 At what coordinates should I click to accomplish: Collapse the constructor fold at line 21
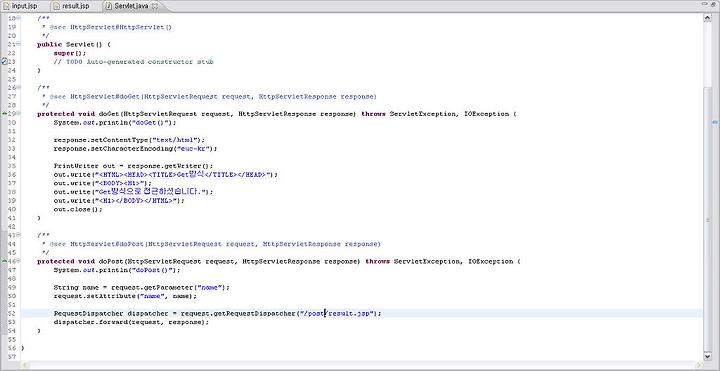[x=19, y=44]
